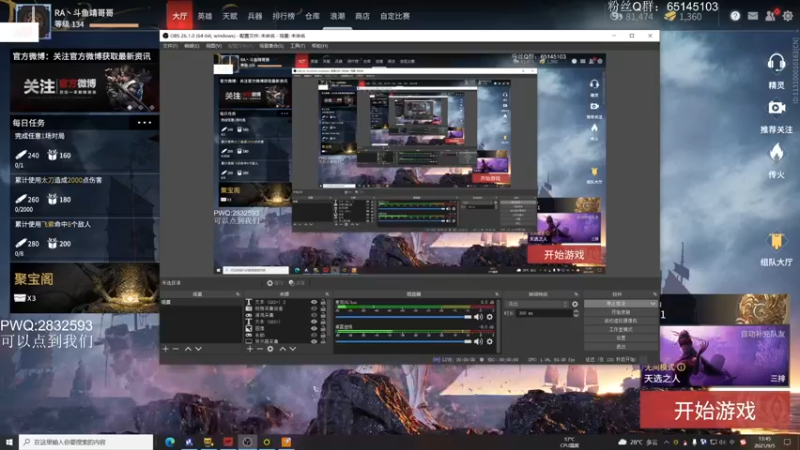The image size is (800, 450).
Task: Switch to OBS Studio from the taskbar
Action: point(247,442)
